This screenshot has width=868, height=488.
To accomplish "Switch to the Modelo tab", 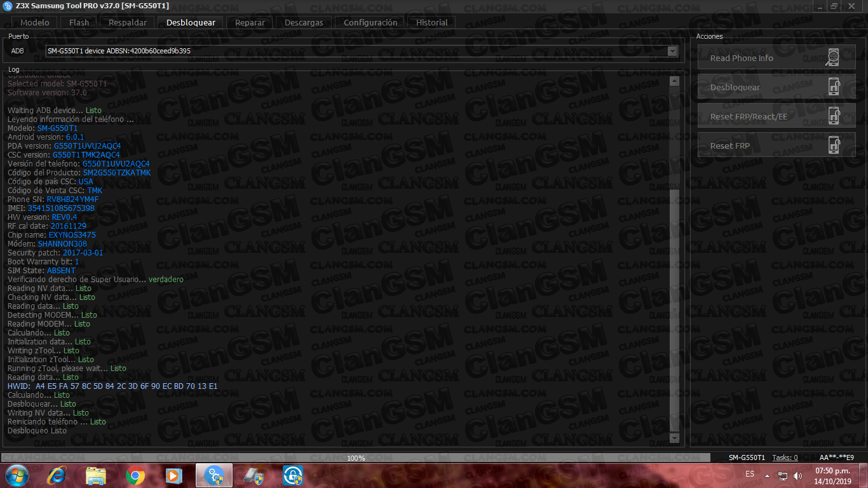I will tap(35, 22).
